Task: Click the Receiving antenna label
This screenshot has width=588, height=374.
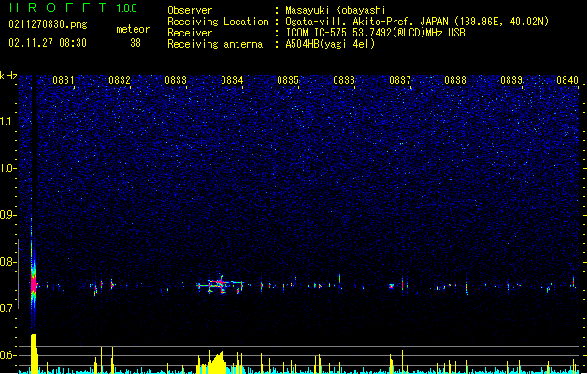Action: pos(215,44)
